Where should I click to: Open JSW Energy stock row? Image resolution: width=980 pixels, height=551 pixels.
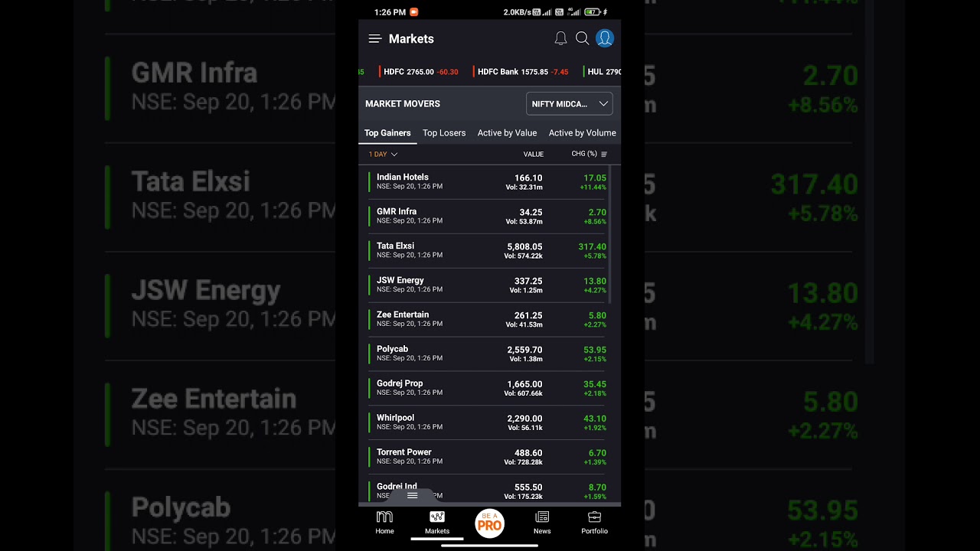click(x=488, y=285)
